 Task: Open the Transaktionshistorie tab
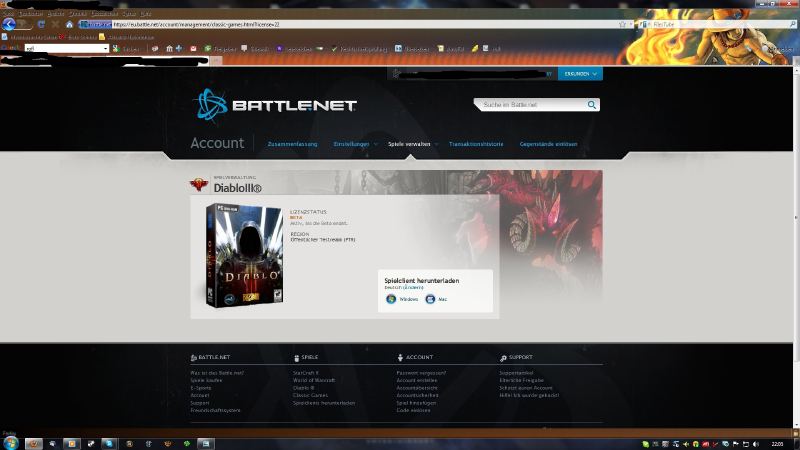point(476,144)
